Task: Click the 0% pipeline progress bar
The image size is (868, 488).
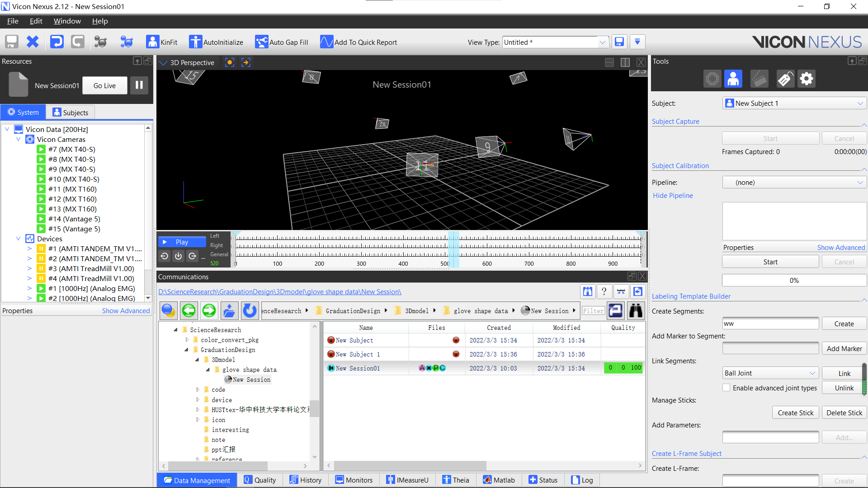Action: [794, 280]
